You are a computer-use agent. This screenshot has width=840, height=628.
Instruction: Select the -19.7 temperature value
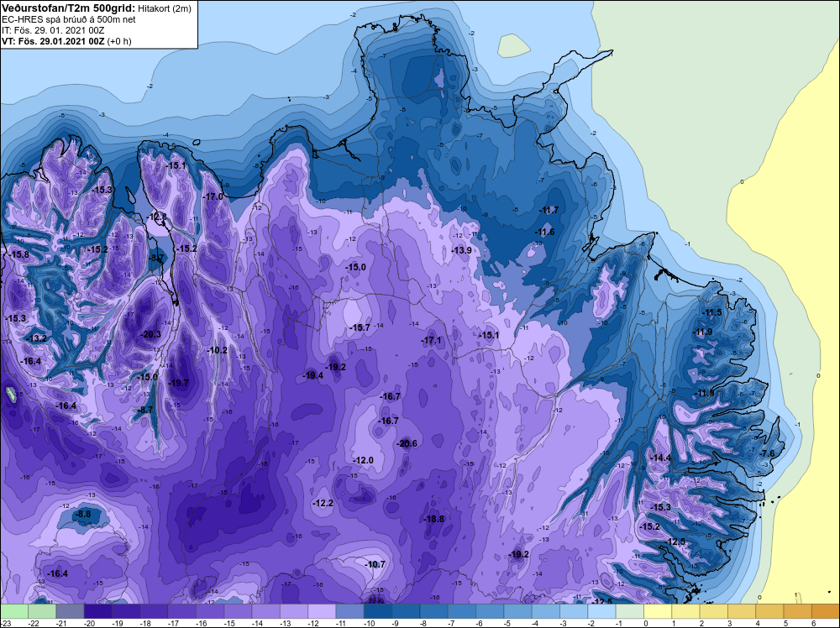(x=178, y=383)
